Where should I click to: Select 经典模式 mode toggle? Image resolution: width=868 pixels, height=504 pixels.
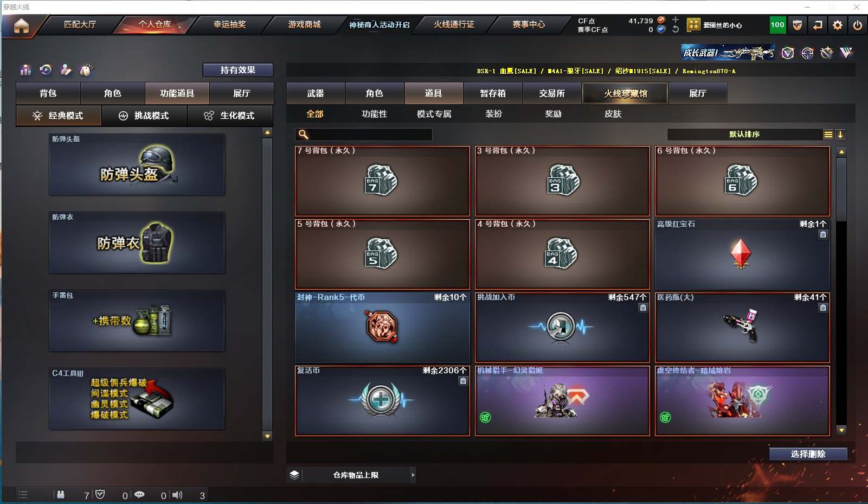[59, 116]
